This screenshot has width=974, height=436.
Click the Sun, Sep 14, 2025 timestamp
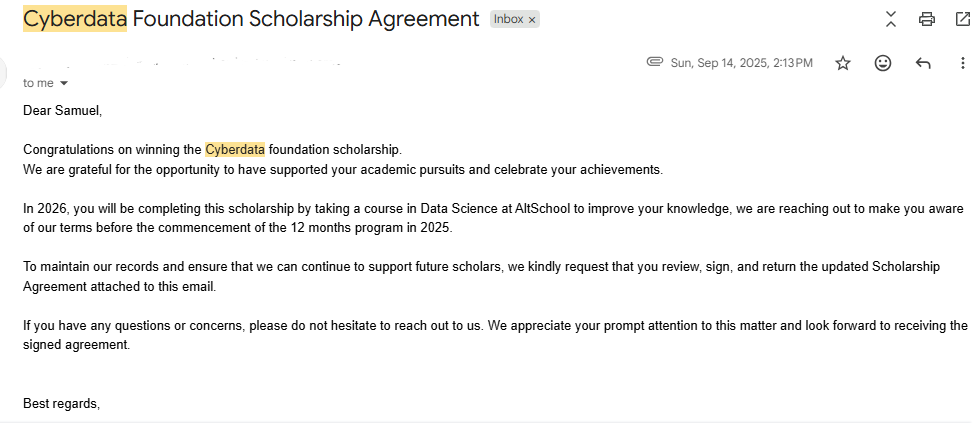[x=742, y=63]
